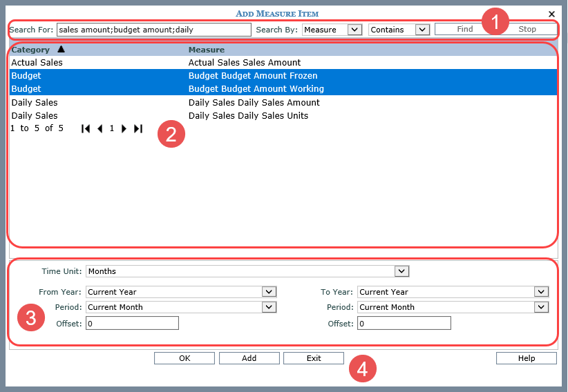Click the Find button
This screenshot has height=392, width=568.
[465, 30]
